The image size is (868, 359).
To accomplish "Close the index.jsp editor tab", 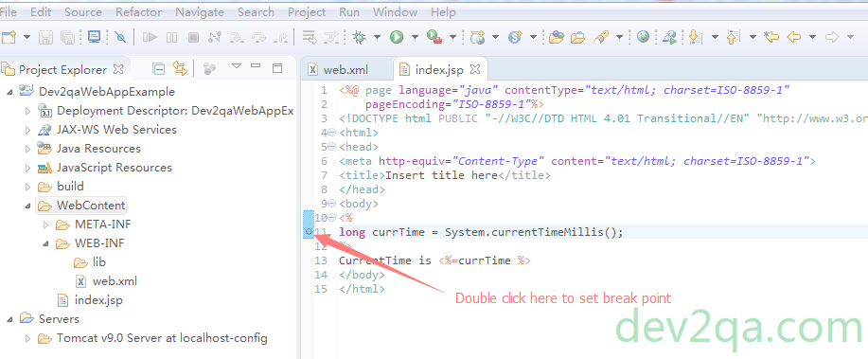I will pos(474,70).
